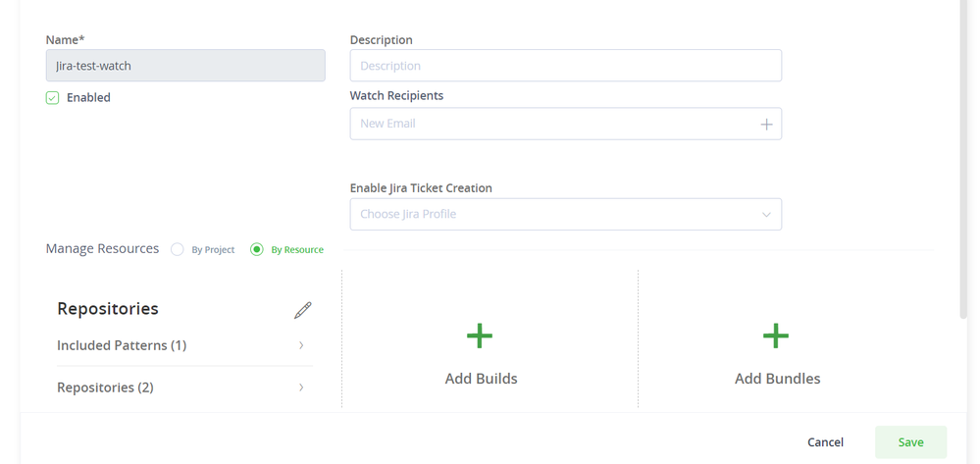Image resolution: width=980 pixels, height=464 pixels.
Task: Expand Included Patterns (1) chevron
Action: 301,345
